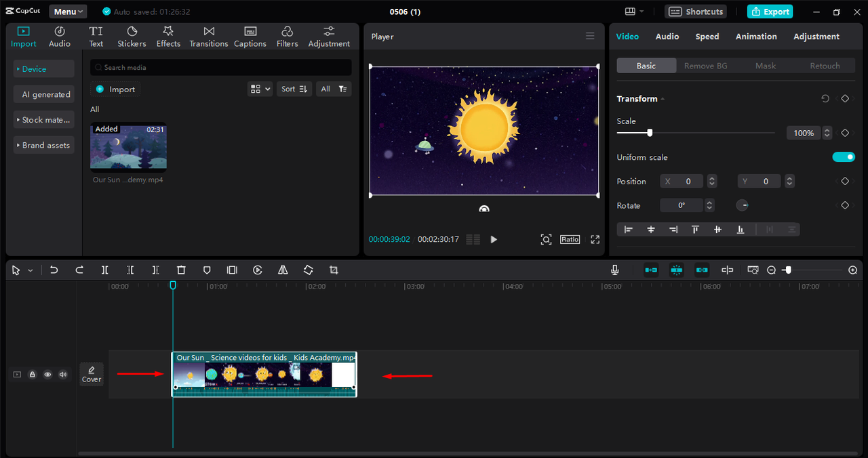Click the Scale percentage stepper
Viewport: 868px width, 458px height.
pos(827,133)
